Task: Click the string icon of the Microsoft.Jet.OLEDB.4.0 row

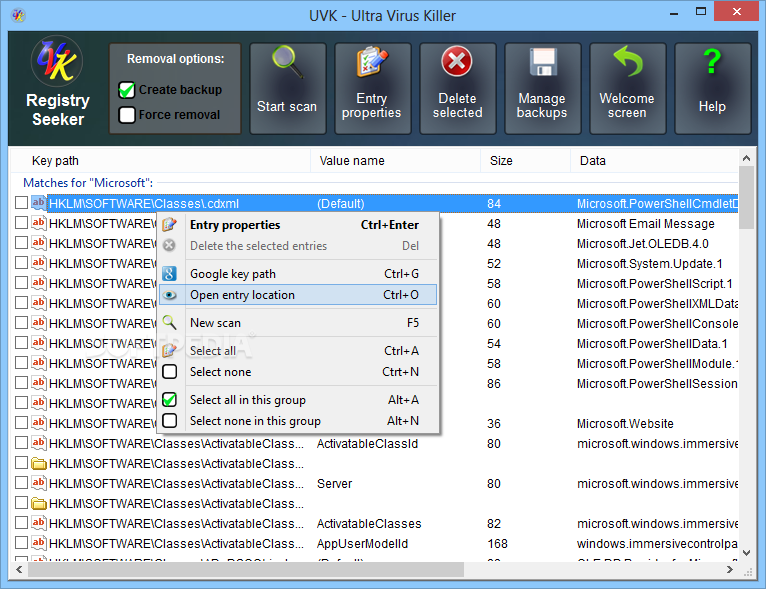Action: [39, 243]
